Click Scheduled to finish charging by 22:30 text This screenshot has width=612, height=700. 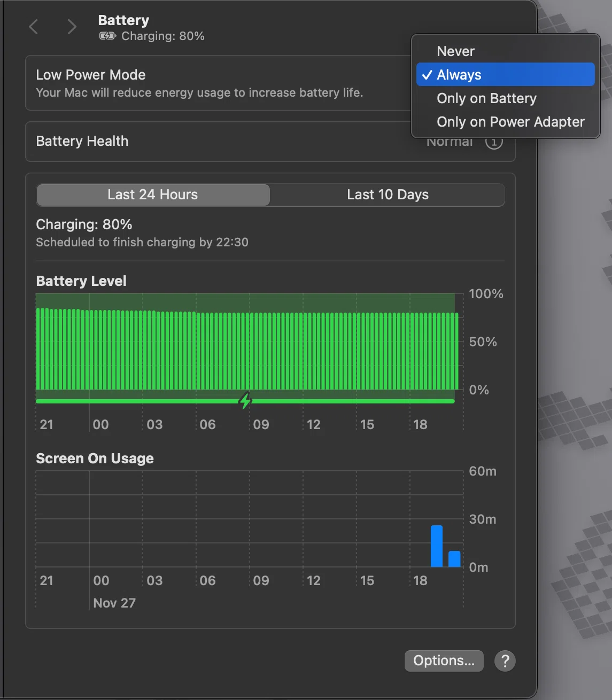142,243
